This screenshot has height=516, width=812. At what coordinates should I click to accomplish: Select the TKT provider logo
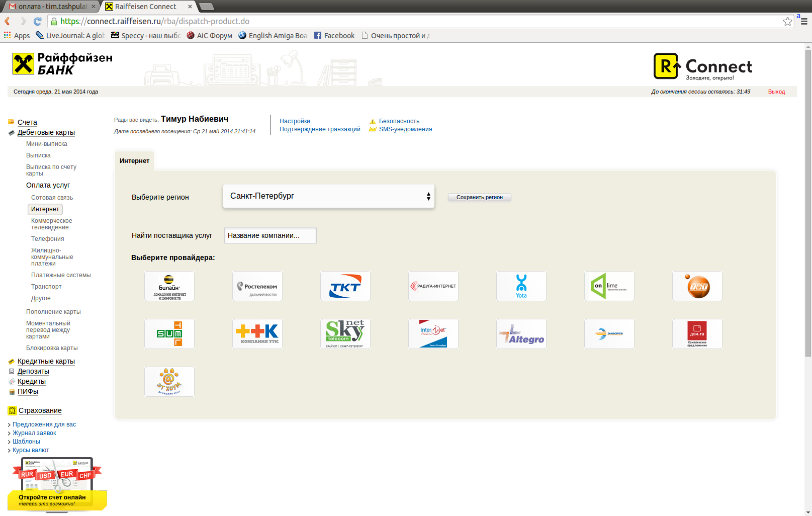[345, 286]
